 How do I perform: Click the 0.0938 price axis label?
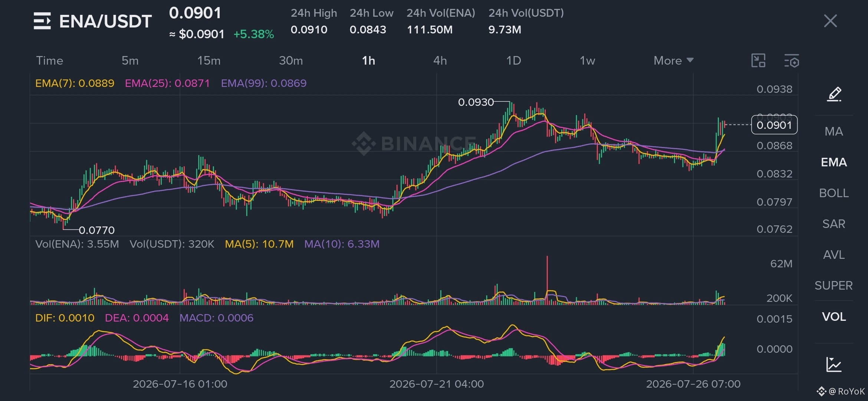(x=775, y=89)
